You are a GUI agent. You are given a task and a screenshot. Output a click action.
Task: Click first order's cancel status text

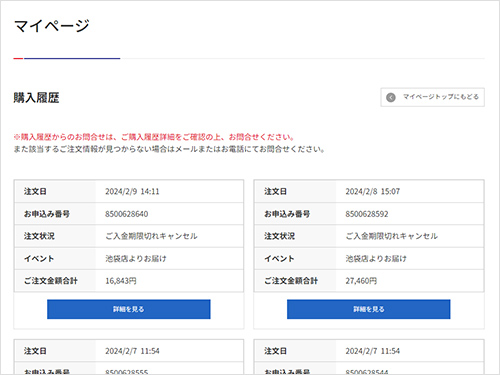(151, 236)
